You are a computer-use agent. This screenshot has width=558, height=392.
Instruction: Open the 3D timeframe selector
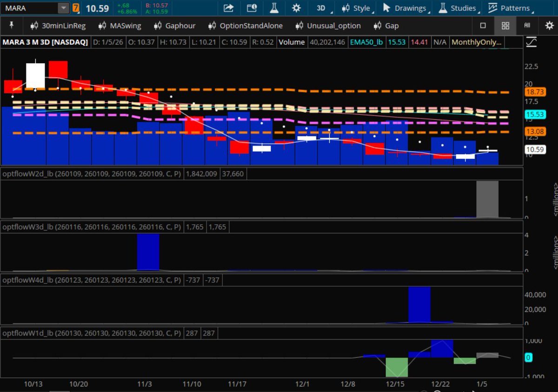(x=321, y=8)
